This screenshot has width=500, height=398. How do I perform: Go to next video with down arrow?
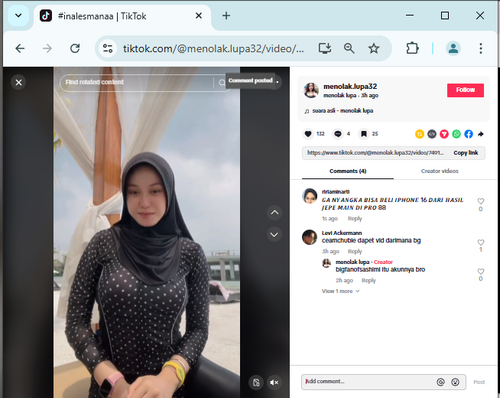(x=274, y=235)
